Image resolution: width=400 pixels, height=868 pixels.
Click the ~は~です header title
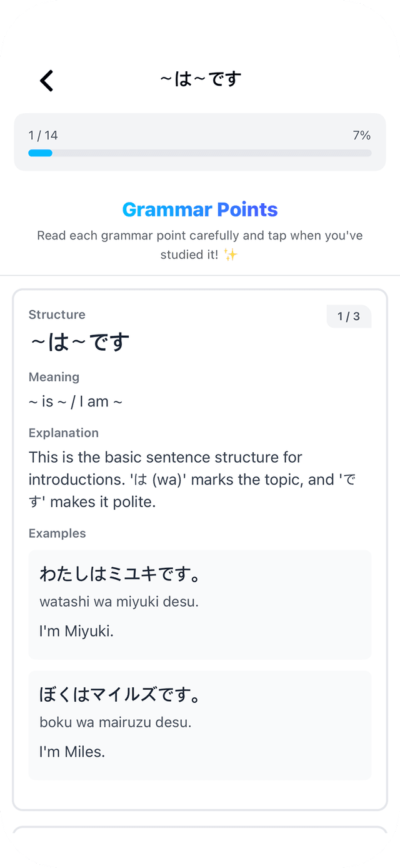200,79
